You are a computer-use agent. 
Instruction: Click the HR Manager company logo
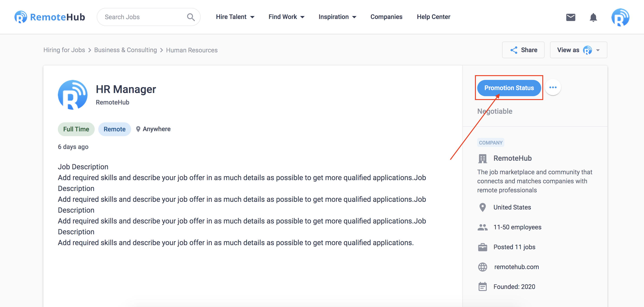[x=73, y=95]
